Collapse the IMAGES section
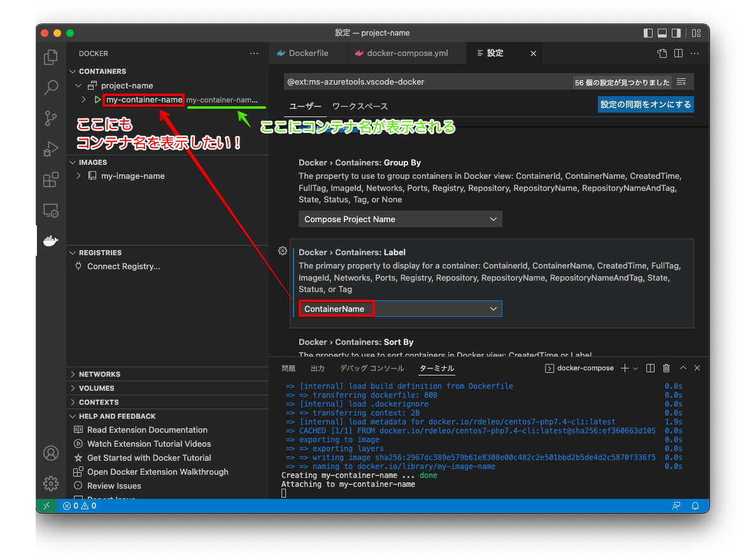 [73, 162]
